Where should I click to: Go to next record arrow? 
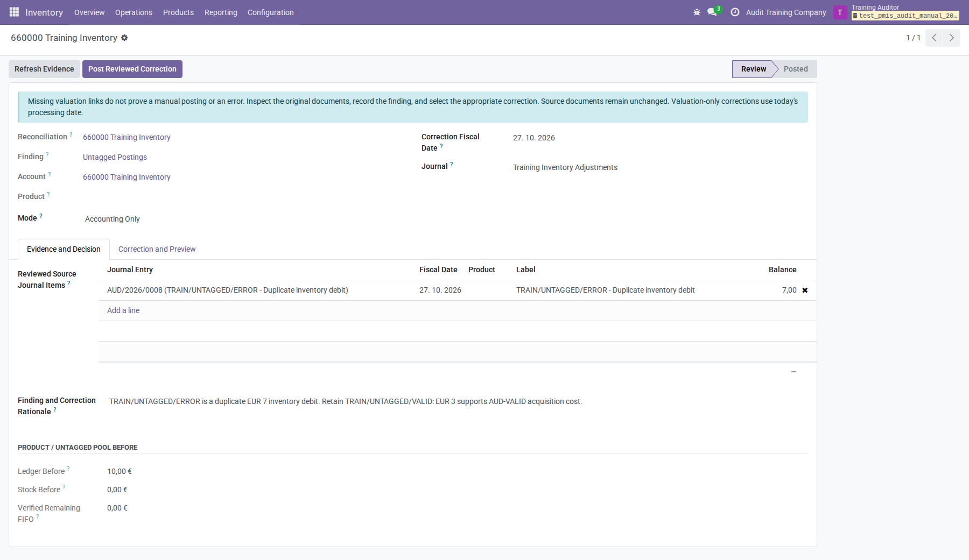coord(952,38)
